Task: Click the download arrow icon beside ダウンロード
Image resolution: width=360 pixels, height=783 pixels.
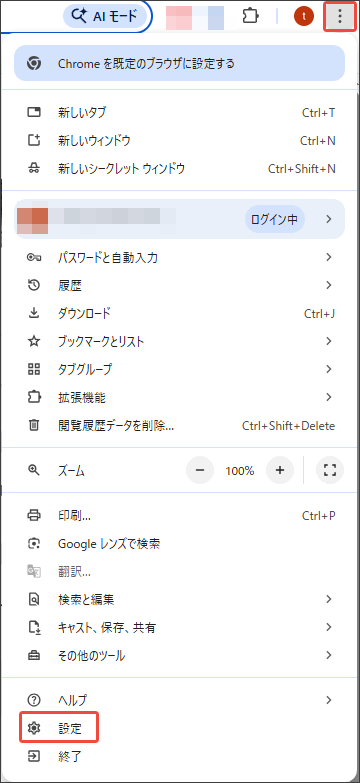Action: click(33, 314)
